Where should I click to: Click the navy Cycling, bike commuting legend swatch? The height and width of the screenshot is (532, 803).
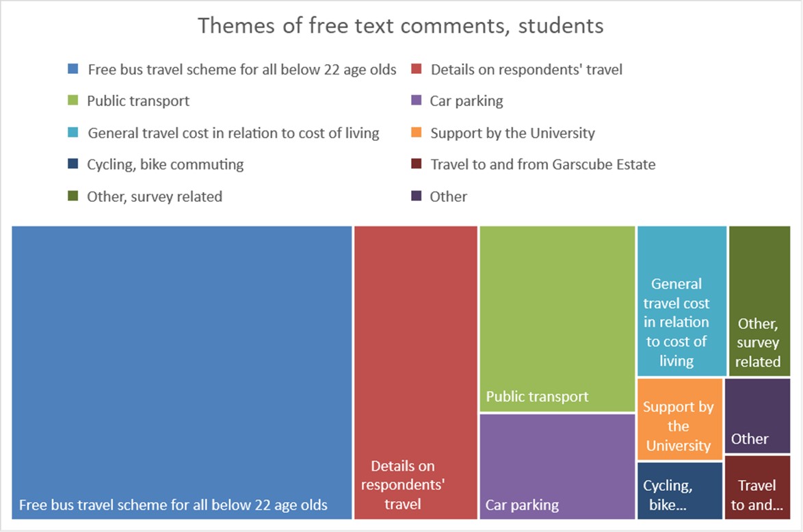tap(73, 164)
